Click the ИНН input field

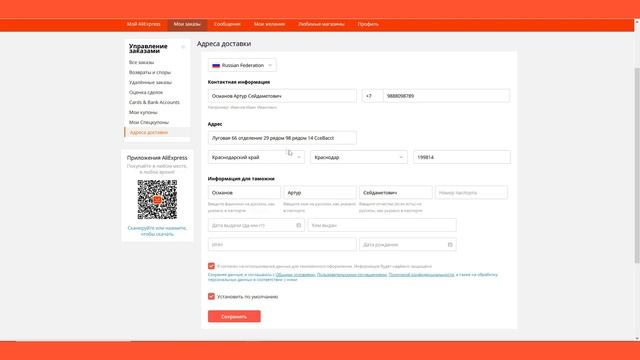tap(282, 244)
